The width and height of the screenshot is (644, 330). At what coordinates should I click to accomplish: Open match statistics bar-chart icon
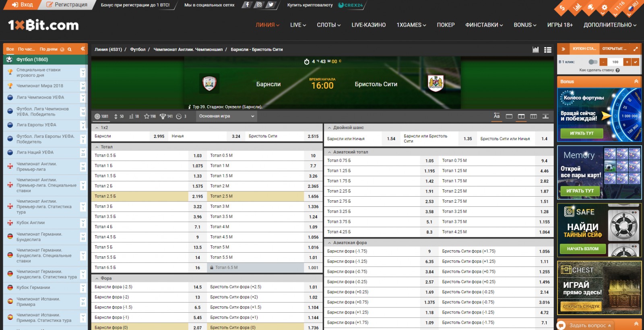pos(535,50)
